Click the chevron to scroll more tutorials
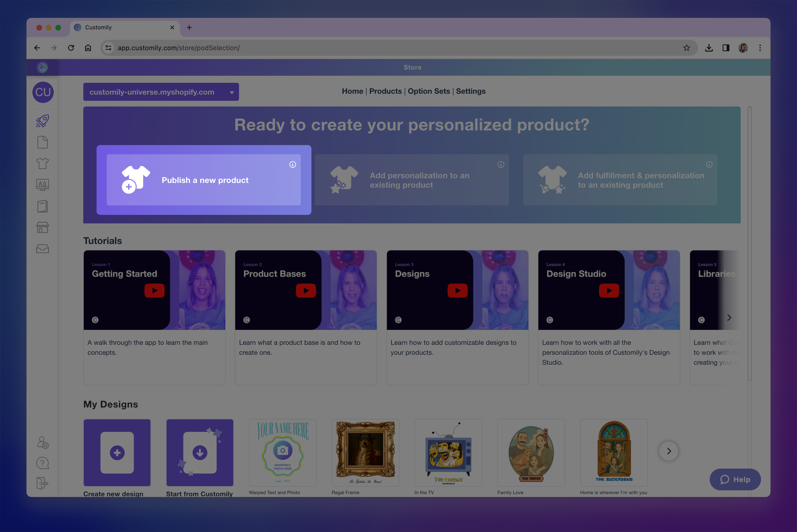This screenshot has width=797, height=532. pos(729,317)
